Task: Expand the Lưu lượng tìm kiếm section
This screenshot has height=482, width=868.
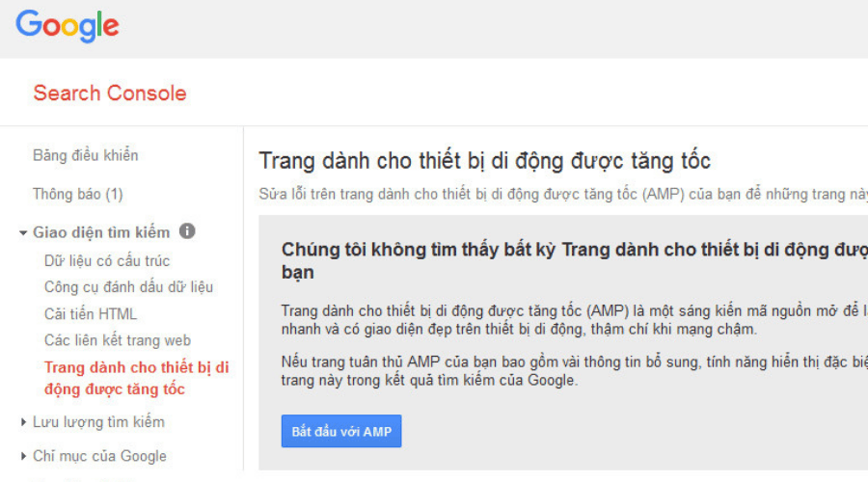Action: click(23, 422)
